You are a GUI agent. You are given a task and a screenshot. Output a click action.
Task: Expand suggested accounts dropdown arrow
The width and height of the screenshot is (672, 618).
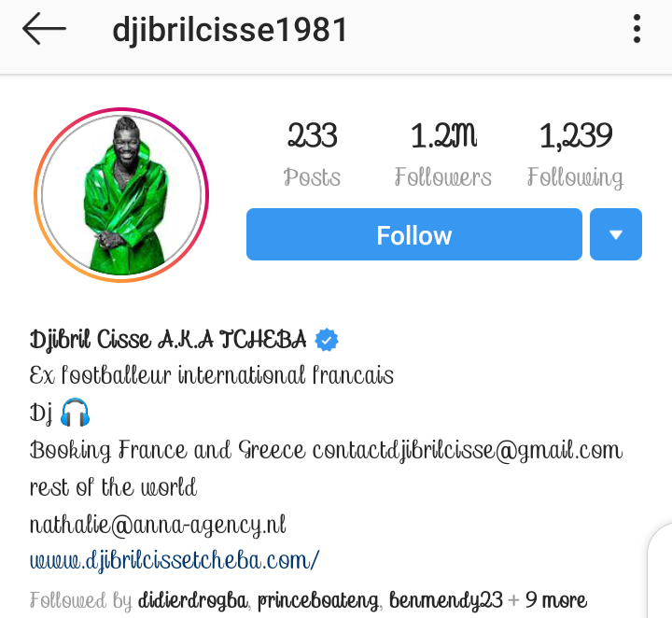(x=616, y=234)
